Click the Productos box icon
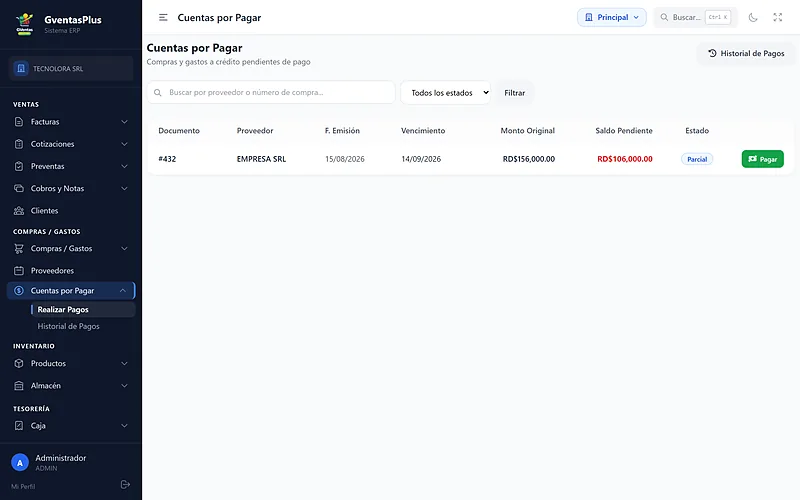 tap(19, 363)
